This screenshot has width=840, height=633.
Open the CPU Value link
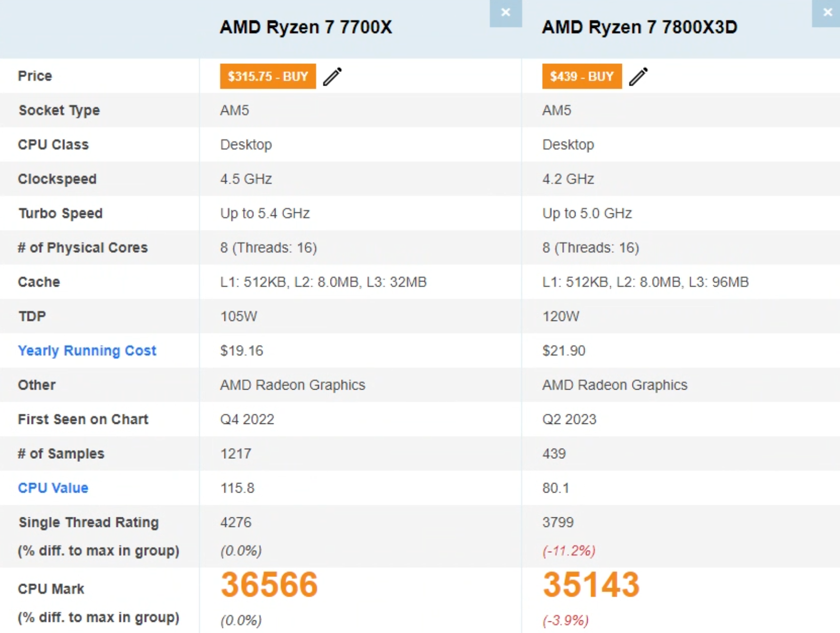[53, 488]
